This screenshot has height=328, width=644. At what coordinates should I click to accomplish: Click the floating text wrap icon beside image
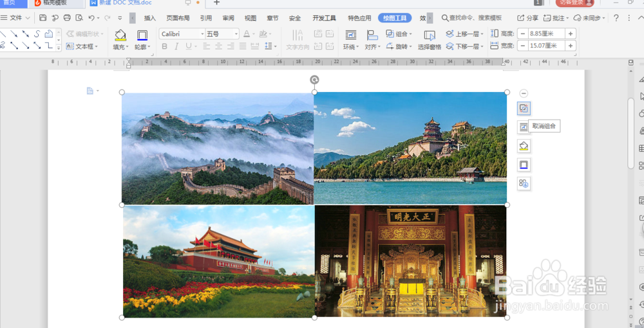point(524,127)
